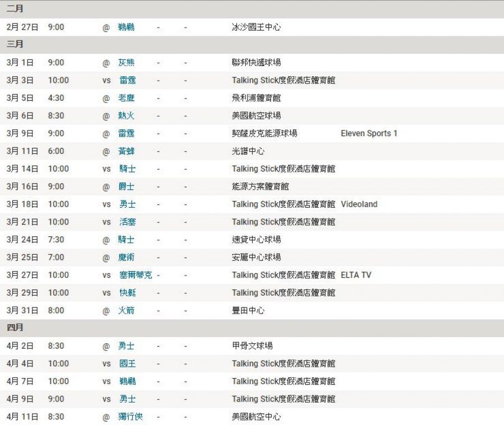Image resolution: width=504 pixels, height=425 pixels.
Task: Click the date 3月 18日
Action: click(x=22, y=204)
